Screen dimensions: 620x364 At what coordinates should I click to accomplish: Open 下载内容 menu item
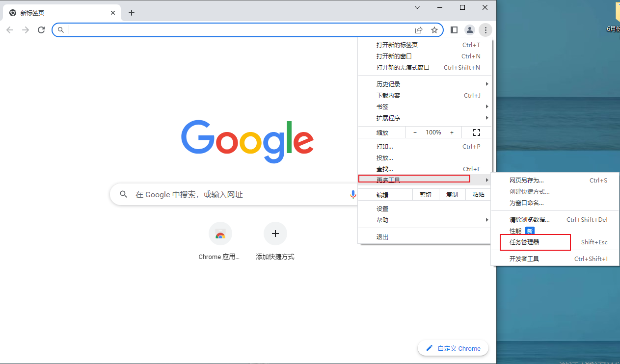point(425,95)
